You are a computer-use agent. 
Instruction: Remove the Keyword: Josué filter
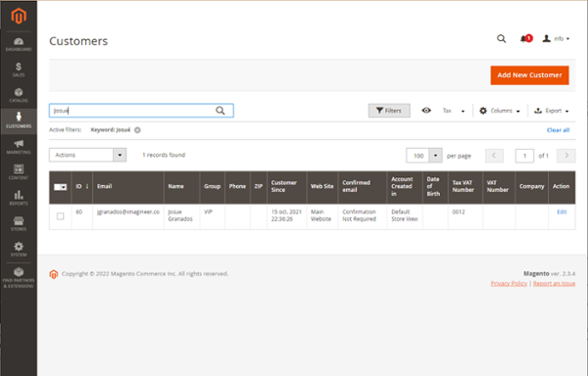tap(137, 130)
